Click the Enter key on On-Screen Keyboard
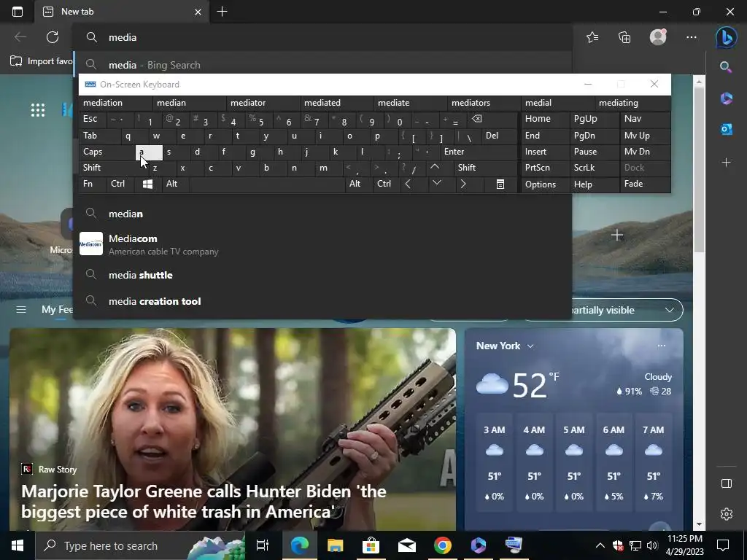This screenshot has width=747, height=560. [479, 152]
